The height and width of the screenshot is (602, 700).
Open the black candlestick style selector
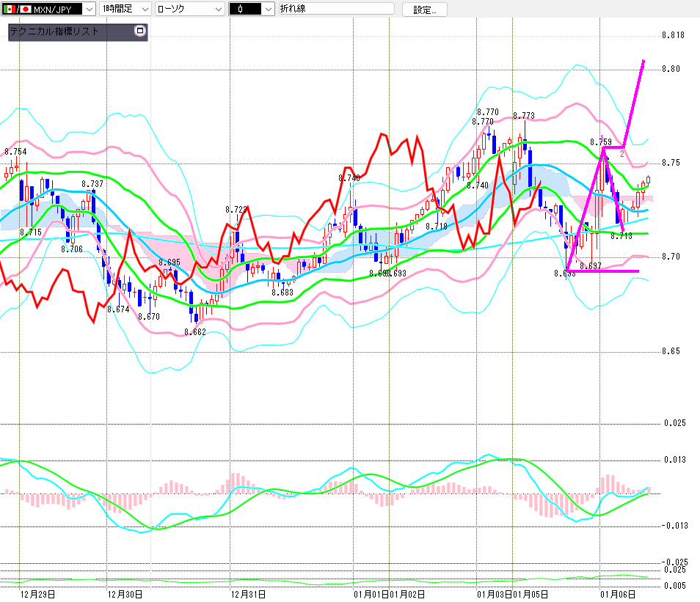click(267, 10)
